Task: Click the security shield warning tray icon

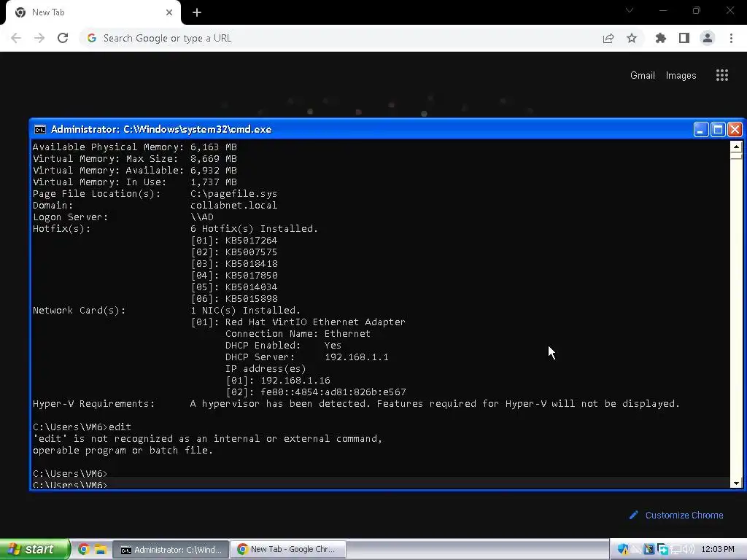Action: pyautogui.click(x=623, y=549)
